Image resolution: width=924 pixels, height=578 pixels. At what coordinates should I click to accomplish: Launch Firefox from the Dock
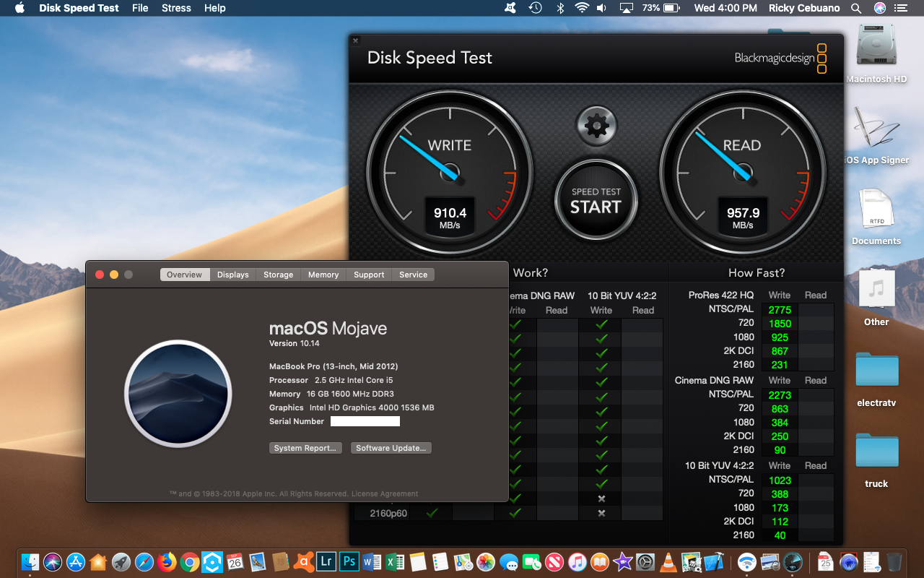click(167, 561)
